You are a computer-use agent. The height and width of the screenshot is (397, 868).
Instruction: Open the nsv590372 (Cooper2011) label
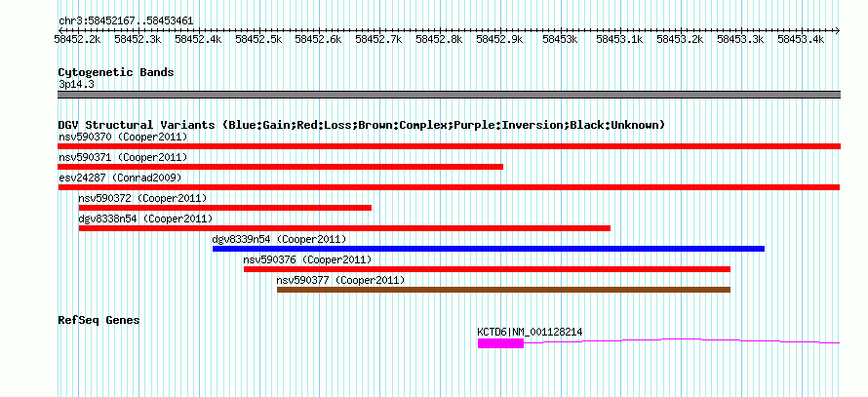(142, 198)
